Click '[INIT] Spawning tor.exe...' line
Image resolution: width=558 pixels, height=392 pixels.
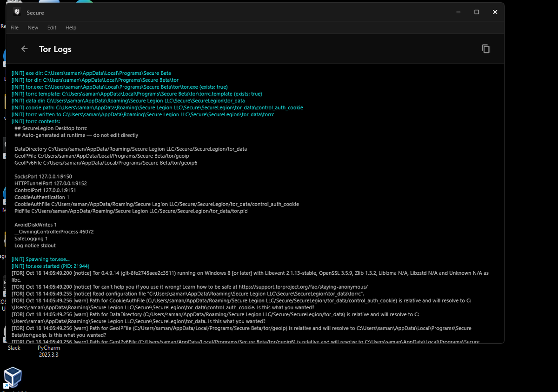click(41, 259)
